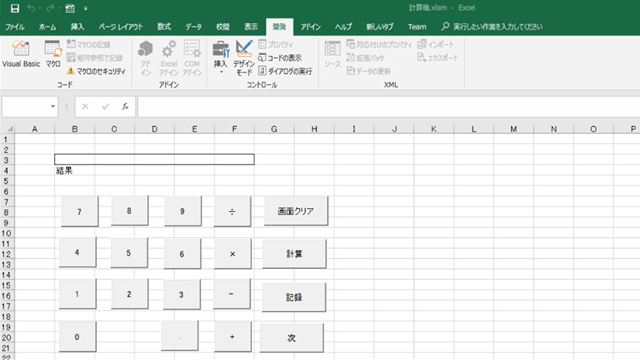Open the データ ribbon tab
The width and height of the screenshot is (640, 360).
pyautogui.click(x=193, y=27)
